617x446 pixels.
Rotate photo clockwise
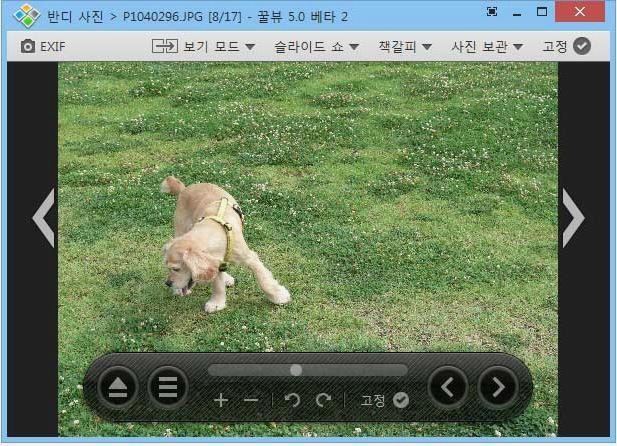pos(323,400)
